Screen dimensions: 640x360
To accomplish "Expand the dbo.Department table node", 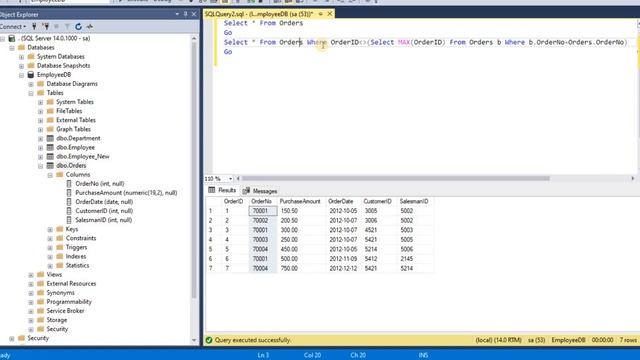I will click(40, 138).
